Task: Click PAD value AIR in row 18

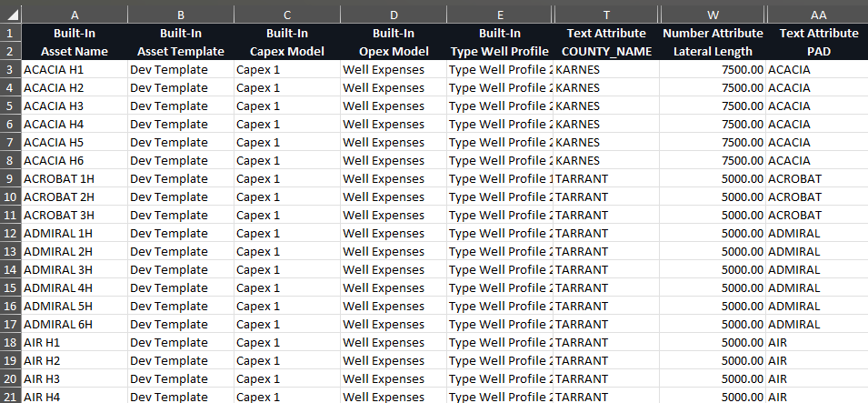Action: pos(817,343)
